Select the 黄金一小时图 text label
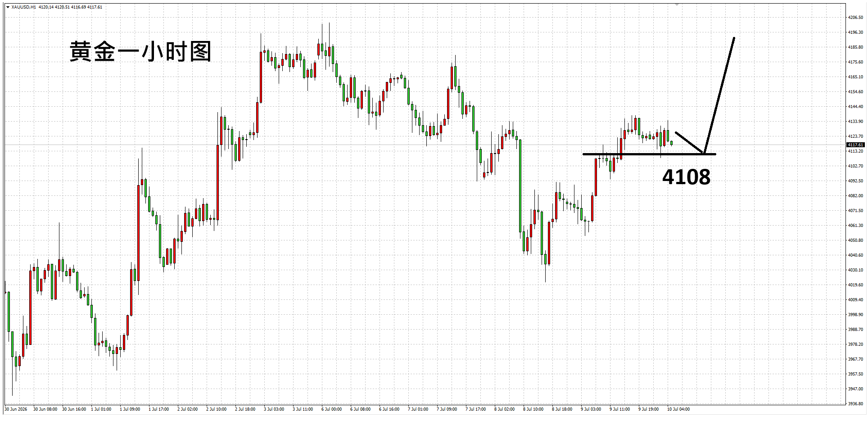868x421 pixels. coord(140,51)
